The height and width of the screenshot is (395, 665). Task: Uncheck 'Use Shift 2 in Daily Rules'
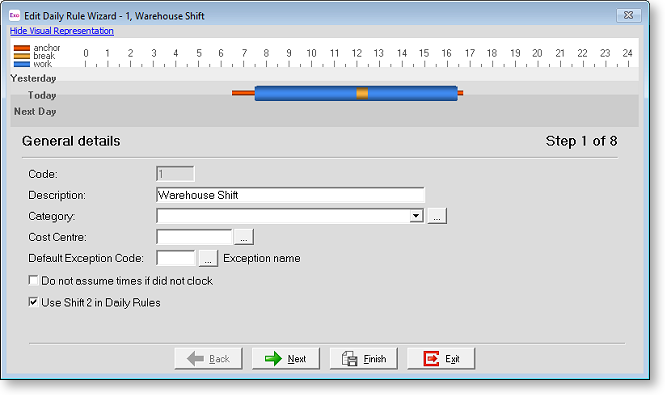(34, 302)
